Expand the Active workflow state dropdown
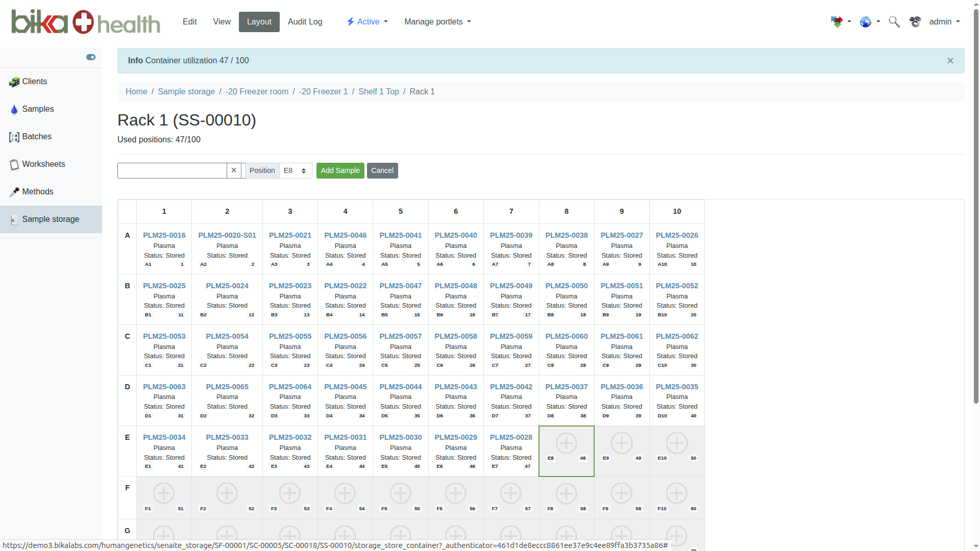This screenshot has height=551, width=980. [367, 21]
